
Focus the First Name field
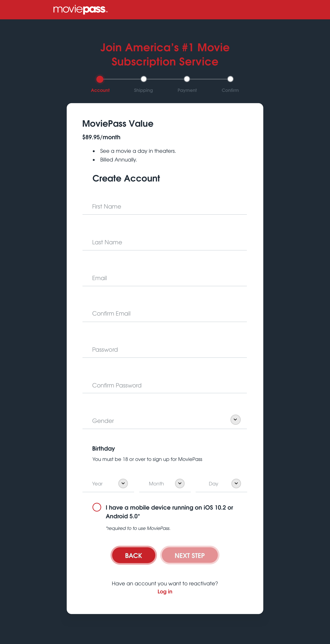165,207
